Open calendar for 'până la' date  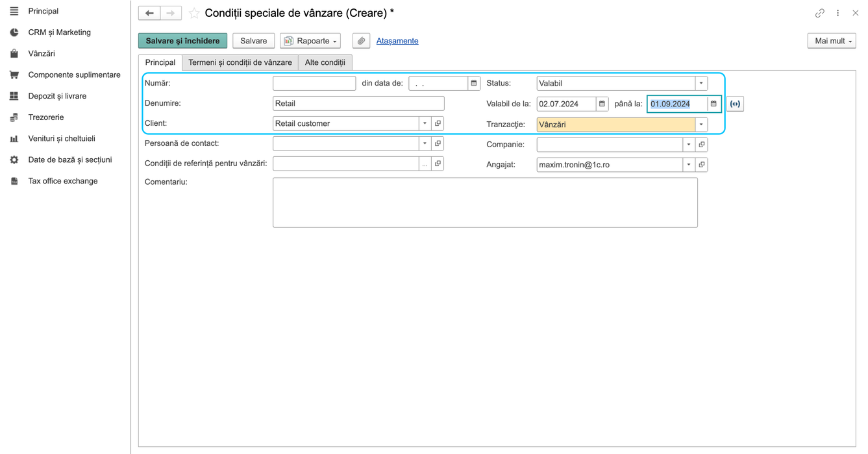coord(713,104)
